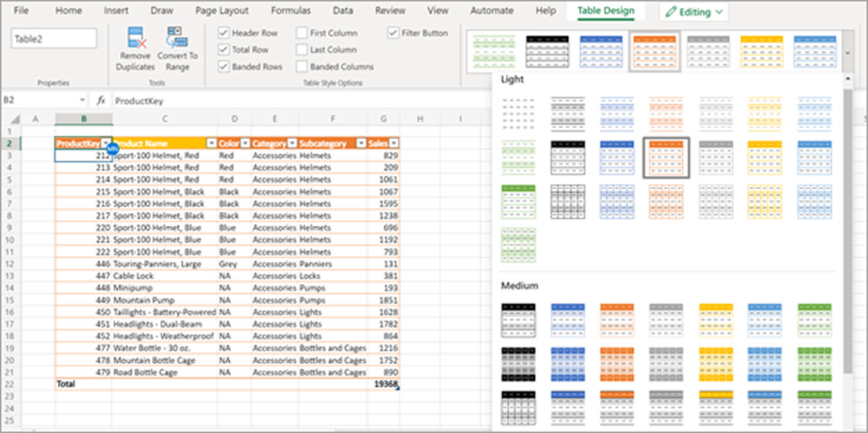Viewport: 868px width, 433px height.
Task: Open the Formulas ribbon tab
Action: click(x=291, y=11)
